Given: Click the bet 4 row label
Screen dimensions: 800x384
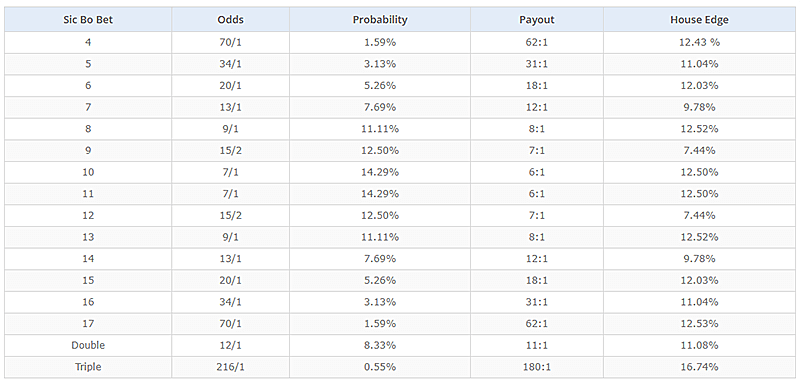Looking at the screenshot, I should click(88, 42).
